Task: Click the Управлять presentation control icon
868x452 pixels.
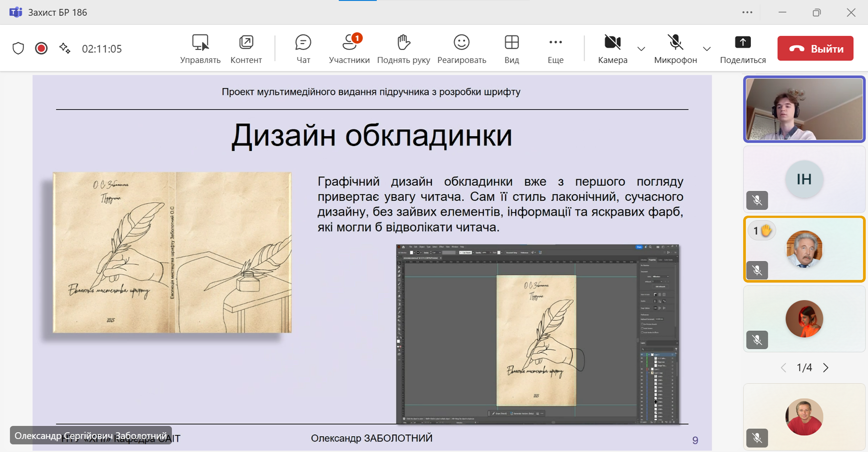Action: pyautogui.click(x=200, y=48)
